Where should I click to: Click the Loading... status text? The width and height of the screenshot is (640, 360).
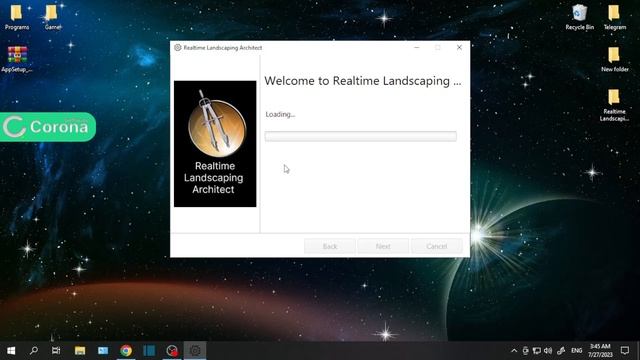(280, 114)
